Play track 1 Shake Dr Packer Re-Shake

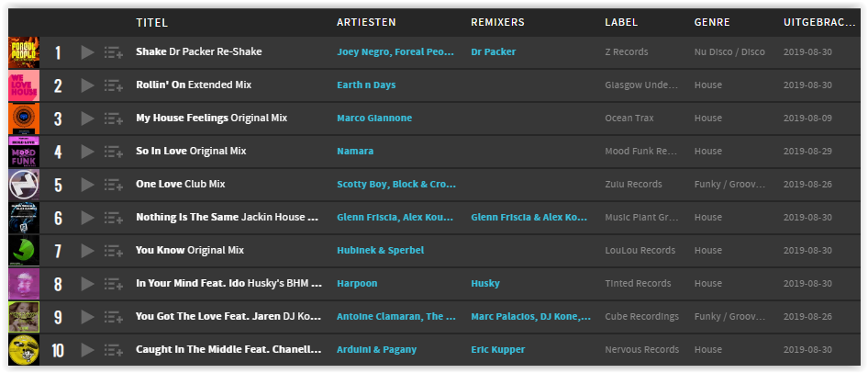[87, 52]
